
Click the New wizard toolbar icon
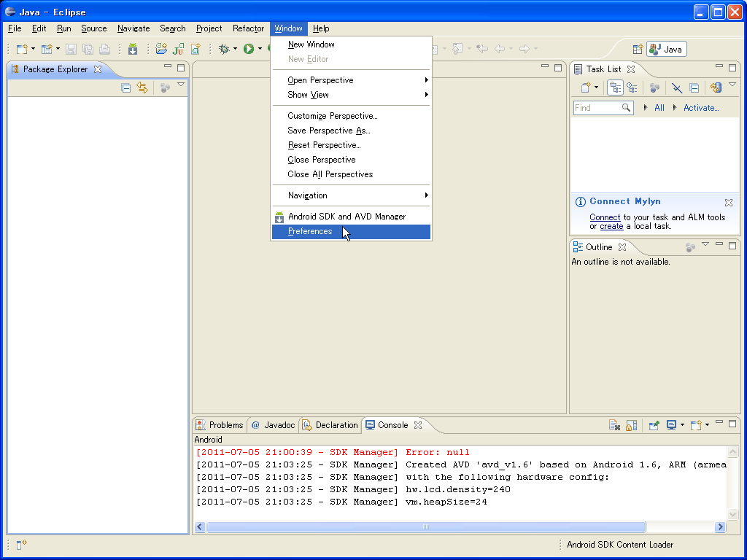pos(22,49)
